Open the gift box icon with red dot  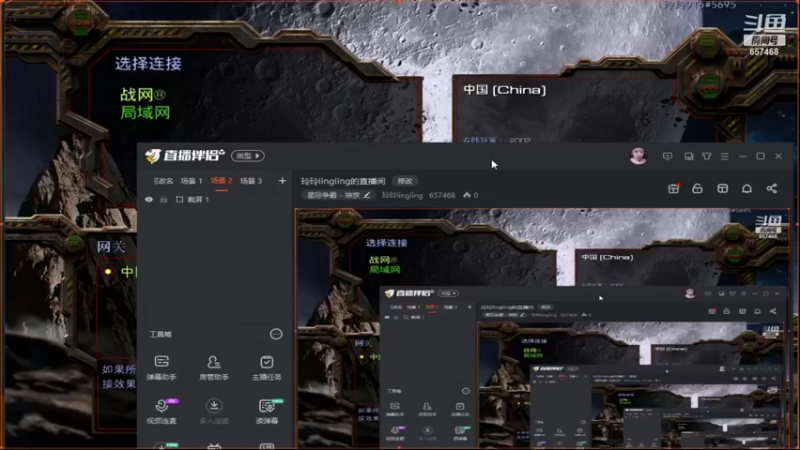pyautogui.click(x=673, y=188)
